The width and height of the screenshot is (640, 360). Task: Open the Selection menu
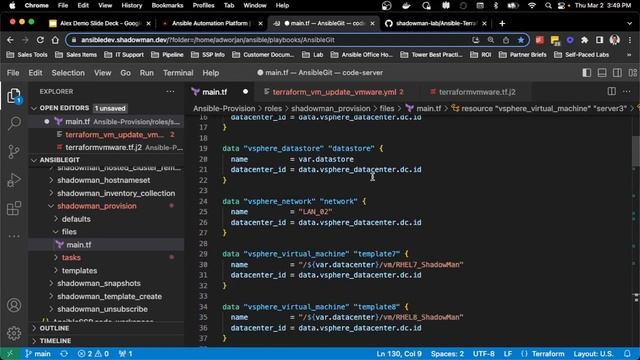coord(68,73)
